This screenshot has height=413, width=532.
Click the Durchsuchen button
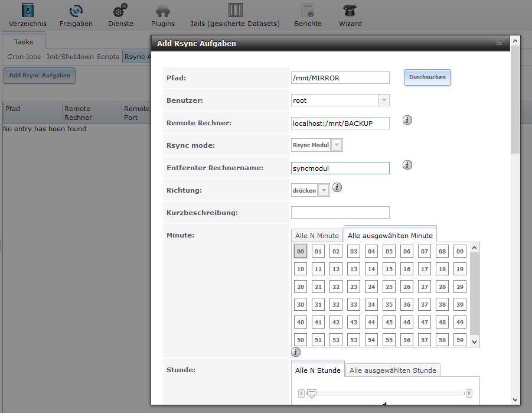click(427, 78)
